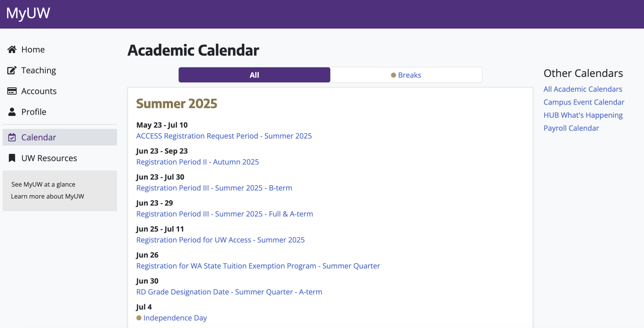The height and width of the screenshot is (328, 644).
Task: Click the MyUW logo in header
Action: (28, 13)
